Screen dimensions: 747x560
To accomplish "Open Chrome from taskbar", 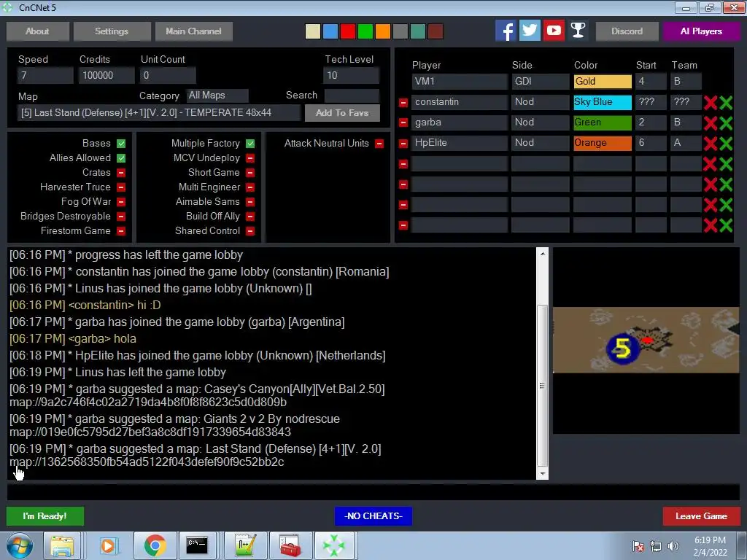I will click(155, 545).
